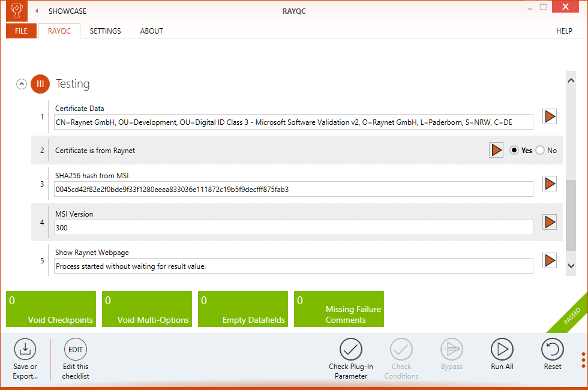This screenshot has width=588, height=390.
Task: Click the HELP link
Action: pyautogui.click(x=564, y=31)
